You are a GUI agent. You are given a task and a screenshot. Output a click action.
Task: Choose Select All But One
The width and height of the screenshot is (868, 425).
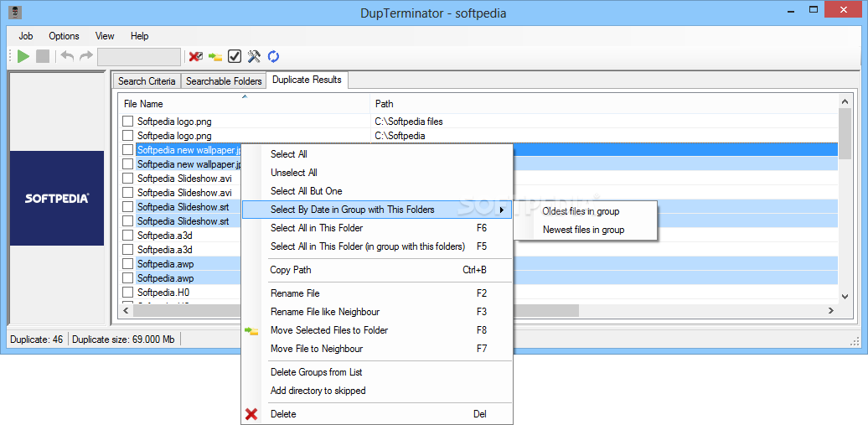point(306,191)
